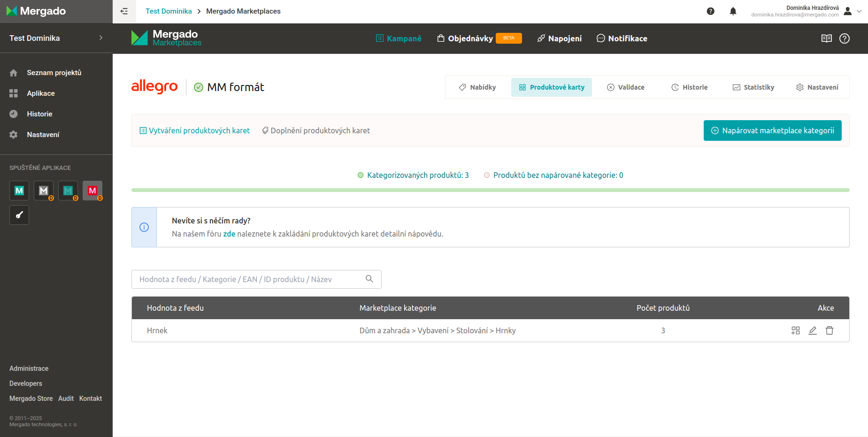Click the Hrnek feed value cell

coord(157,330)
